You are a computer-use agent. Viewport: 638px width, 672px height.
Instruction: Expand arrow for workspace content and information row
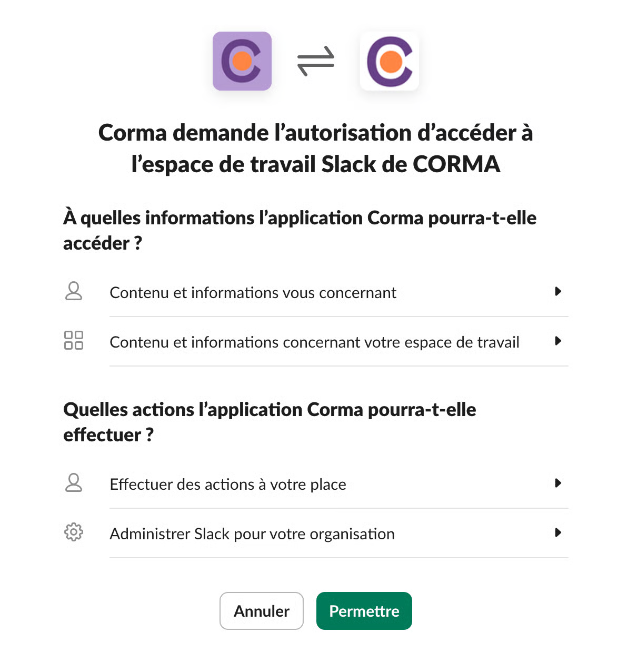click(558, 341)
